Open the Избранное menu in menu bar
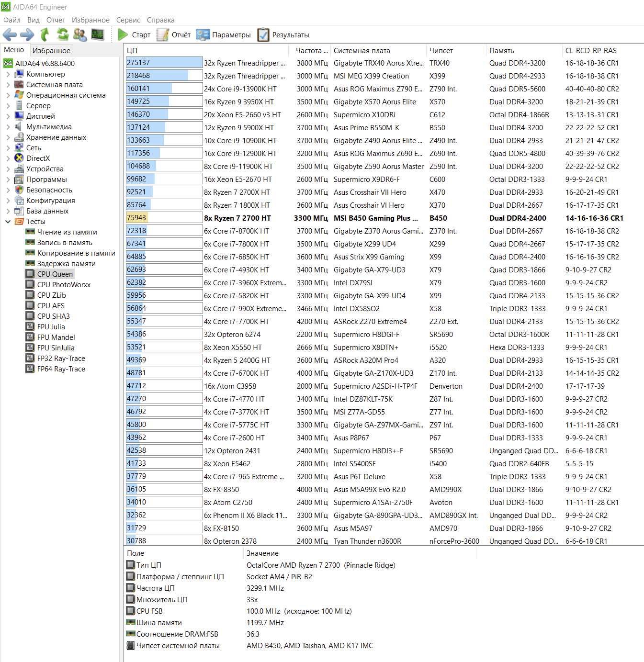644x662 pixels. pyautogui.click(x=90, y=20)
